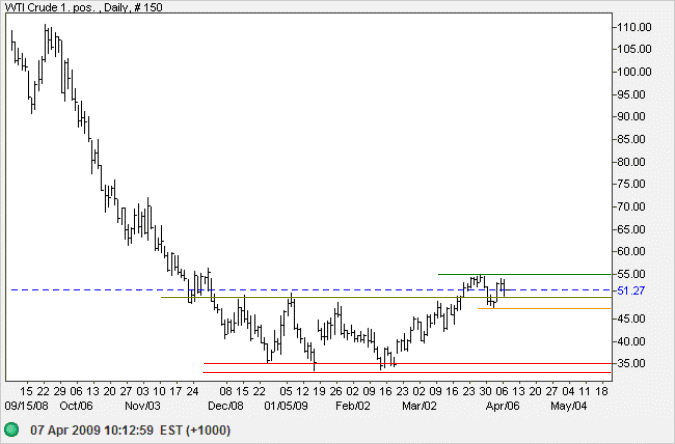Screen dimensions: 675x444
Task: Click the 35.00 price axis label
Action: click(631, 363)
